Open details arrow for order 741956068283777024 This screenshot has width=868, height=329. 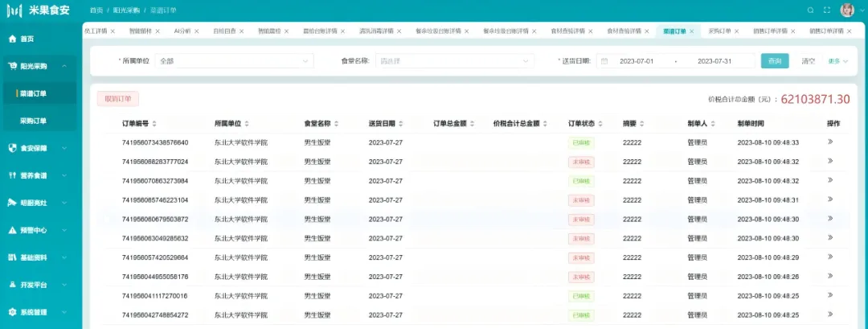point(830,161)
